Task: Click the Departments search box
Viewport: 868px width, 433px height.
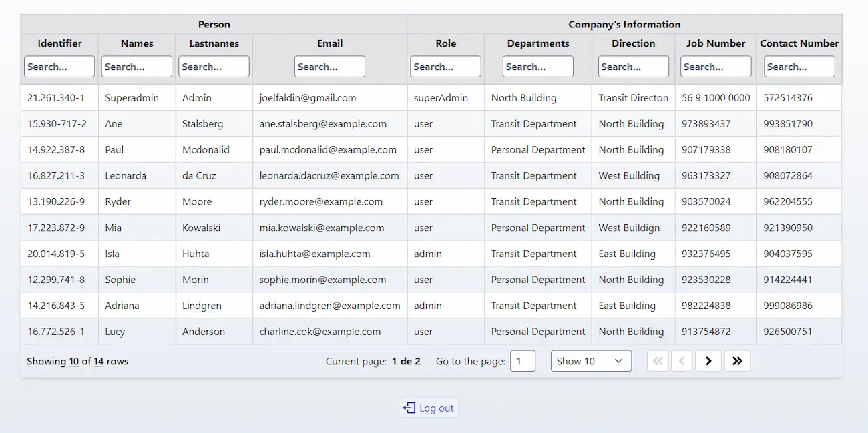Action: (537, 66)
